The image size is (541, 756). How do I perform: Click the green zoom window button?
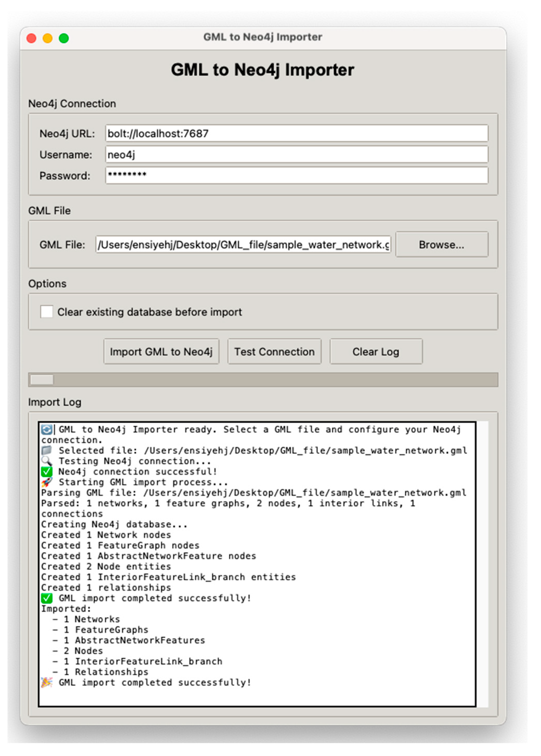point(64,38)
